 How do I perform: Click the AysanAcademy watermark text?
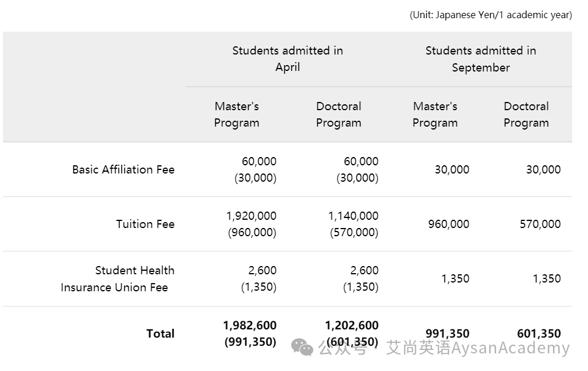point(510,348)
